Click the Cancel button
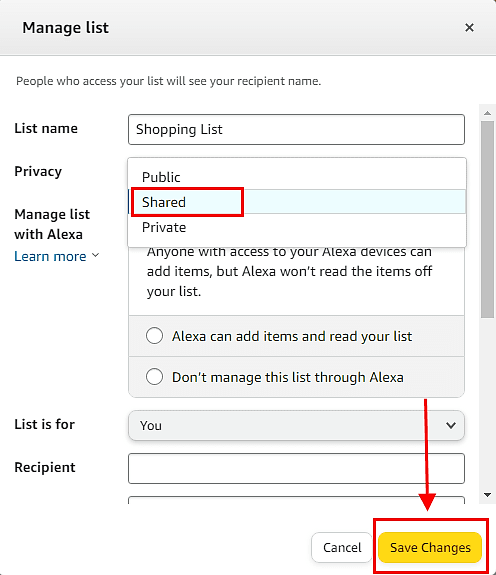The image size is (496, 575). tap(342, 547)
